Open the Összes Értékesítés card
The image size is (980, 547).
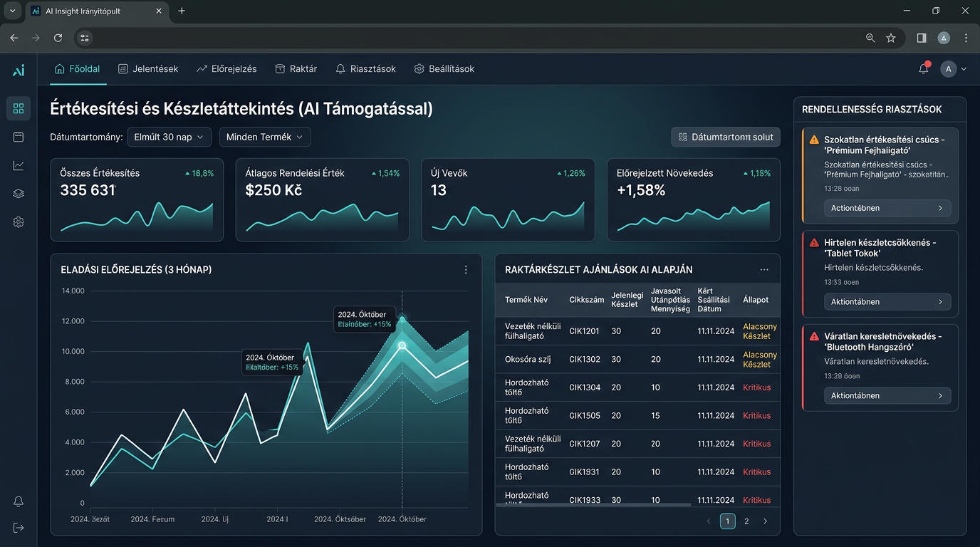tap(137, 199)
